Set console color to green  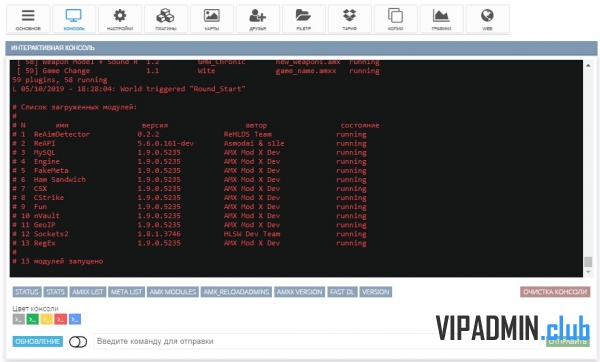pyautogui.click(x=33, y=319)
